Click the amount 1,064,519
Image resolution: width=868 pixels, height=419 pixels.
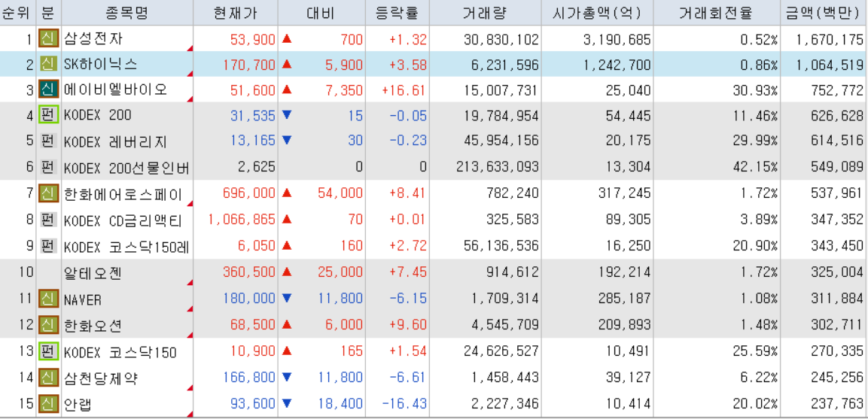[830, 65]
